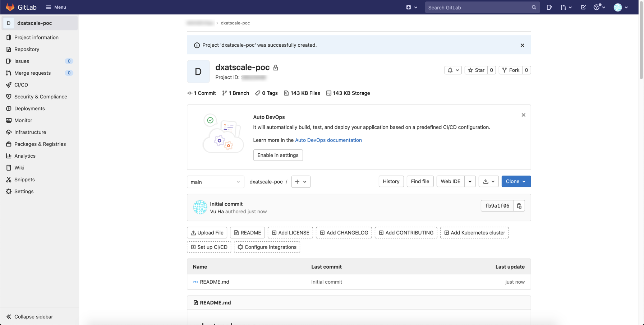Open CI/CD in sidebar
Screen dimensions: 644x325
point(40,85)
